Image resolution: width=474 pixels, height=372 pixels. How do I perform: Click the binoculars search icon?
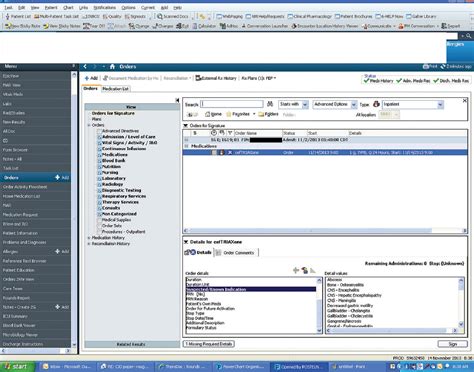coord(270,104)
